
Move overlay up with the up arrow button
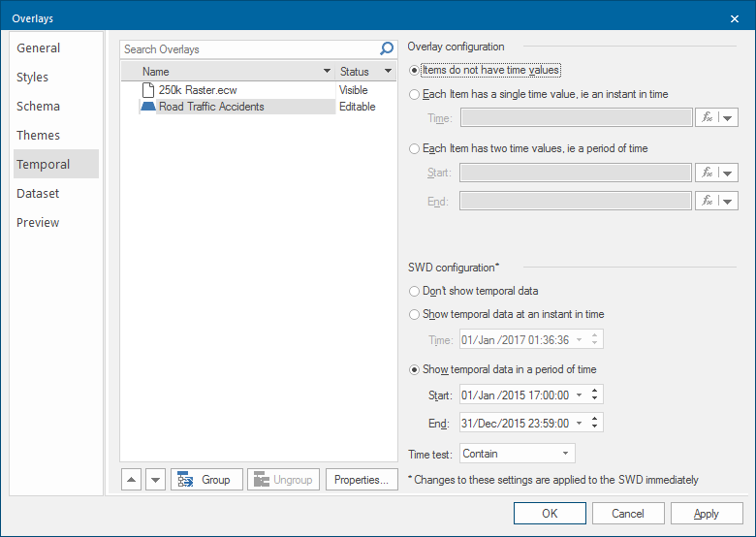click(131, 480)
